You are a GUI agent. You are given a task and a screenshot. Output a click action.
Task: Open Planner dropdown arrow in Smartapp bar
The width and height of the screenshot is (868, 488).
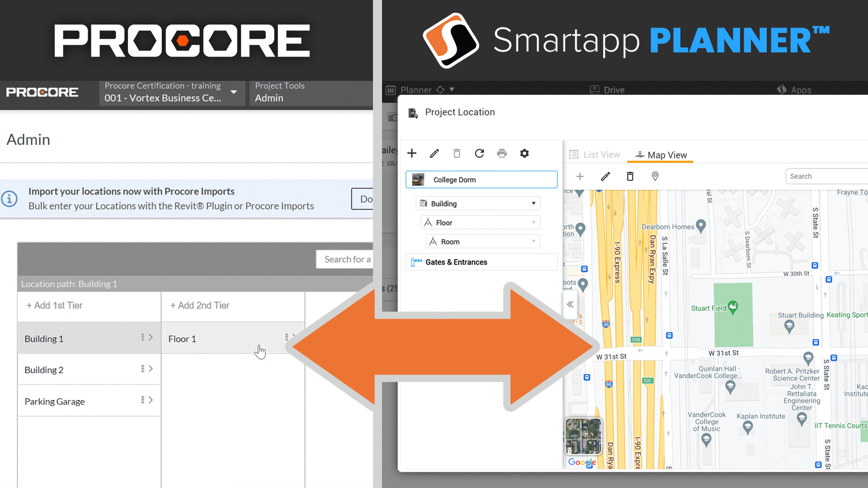452,89
